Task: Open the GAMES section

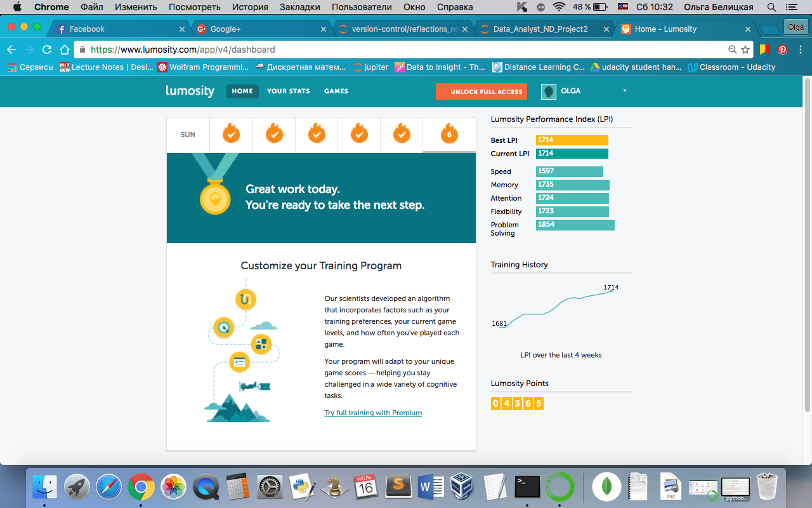Action: 336,91
